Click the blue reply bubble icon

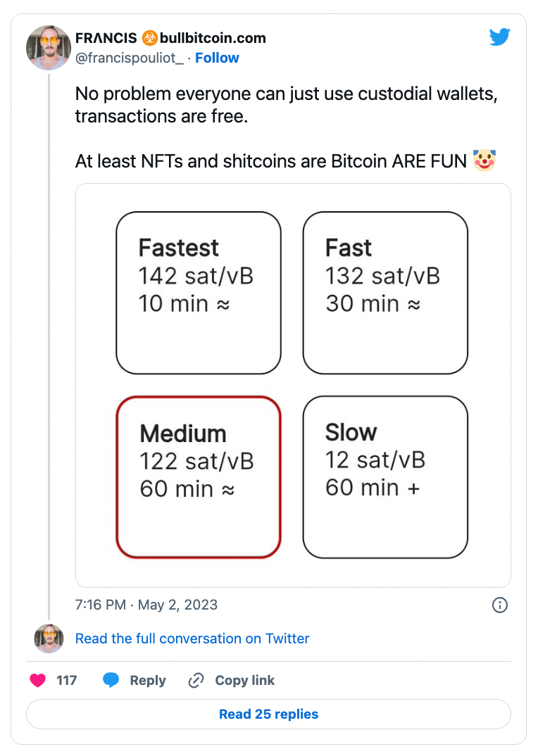click(x=111, y=681)
